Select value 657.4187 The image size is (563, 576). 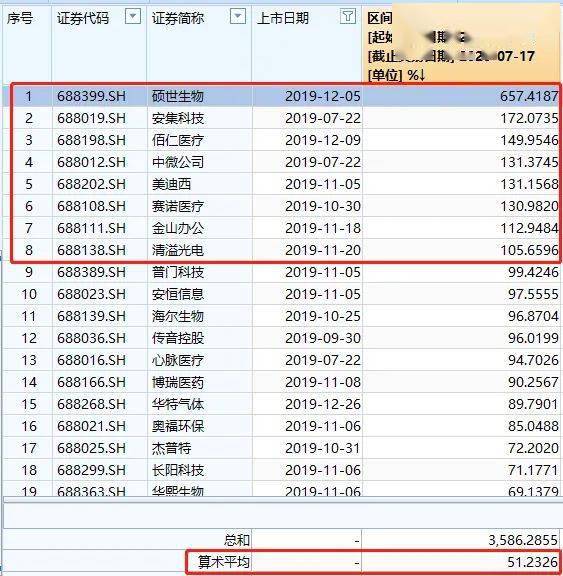(x=529, y=96)
